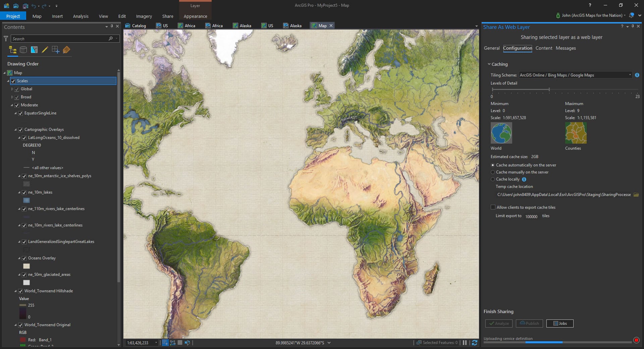Select Cache locally radio option
The width and height of the screenshot is (644, 349).
tap(493, 179)
